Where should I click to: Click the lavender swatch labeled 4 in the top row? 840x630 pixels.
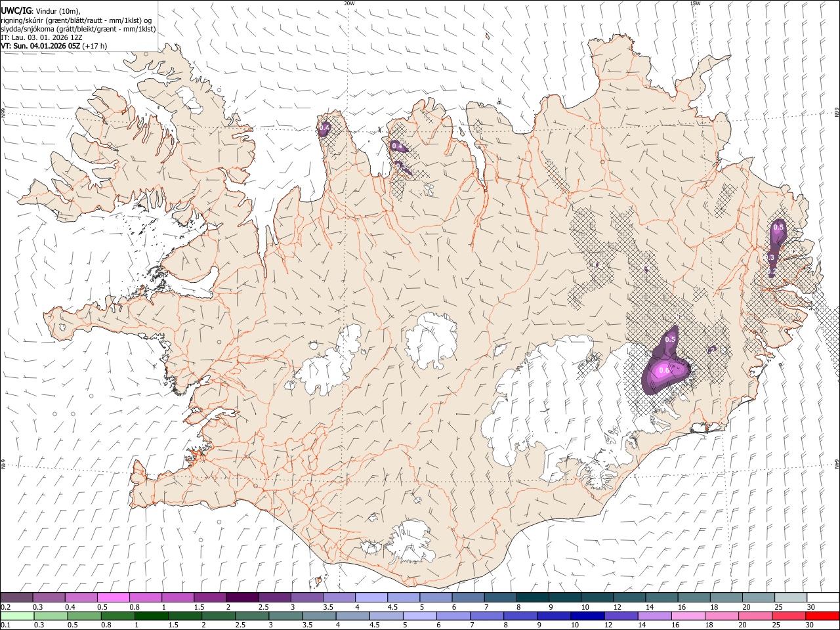pyautogui.click(x=371, y=598)
